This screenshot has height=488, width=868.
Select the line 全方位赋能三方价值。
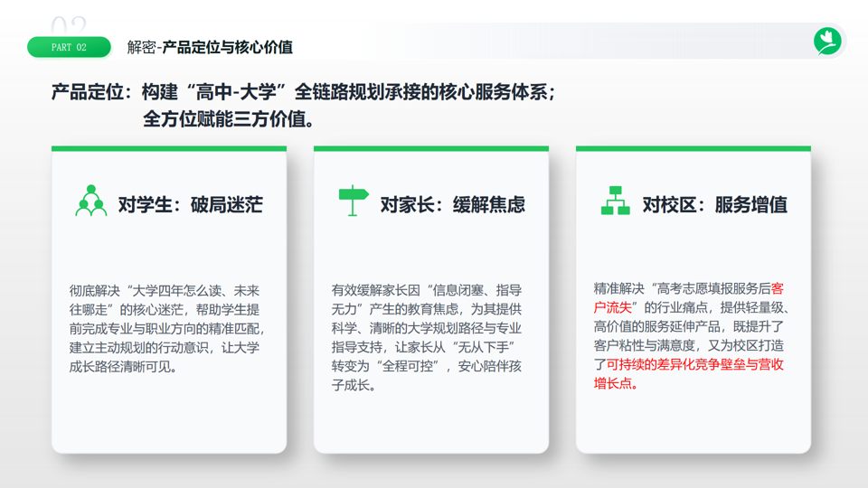click(x=229, y=119)
